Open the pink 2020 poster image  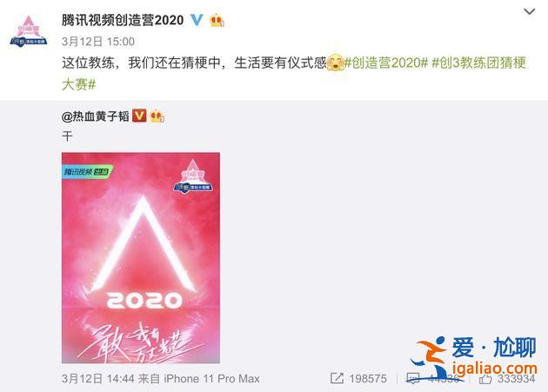(x=141, y=258)
